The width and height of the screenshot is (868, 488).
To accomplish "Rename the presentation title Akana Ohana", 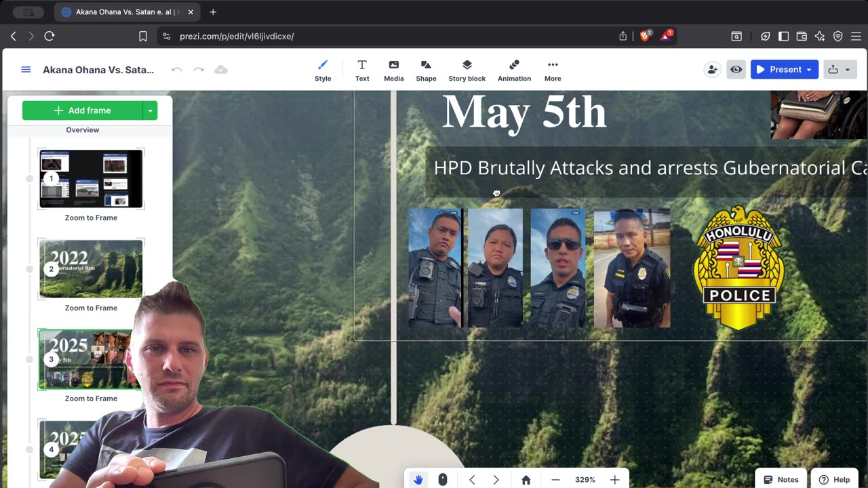I will [x=98, y=70].
